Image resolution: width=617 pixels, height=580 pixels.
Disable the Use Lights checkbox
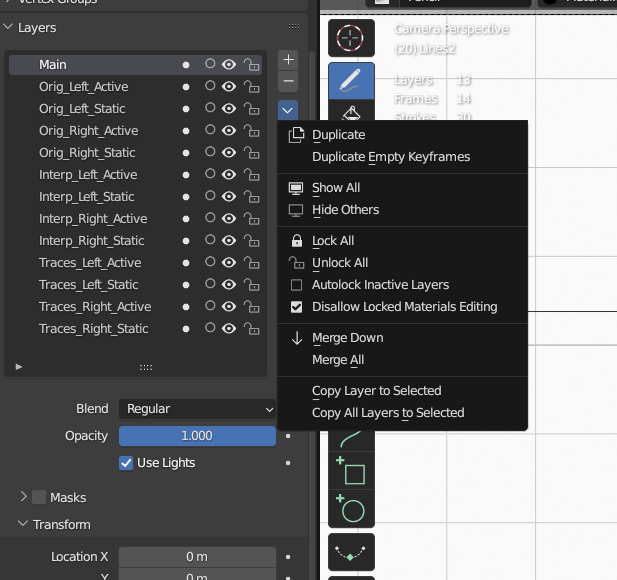pos(126,463)
